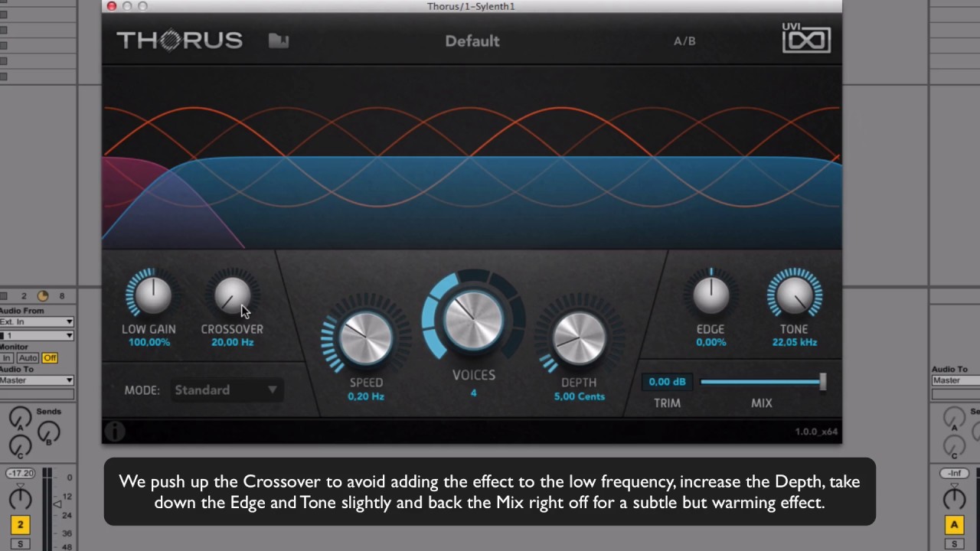Click the Speed knob
This screenshot has width=980, height=551.
click(365, 339)
